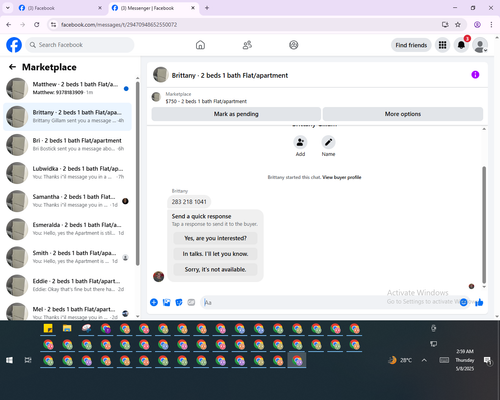500x400 pixels.
Task: Choose a sticker icon in composer
Action: 179,302
